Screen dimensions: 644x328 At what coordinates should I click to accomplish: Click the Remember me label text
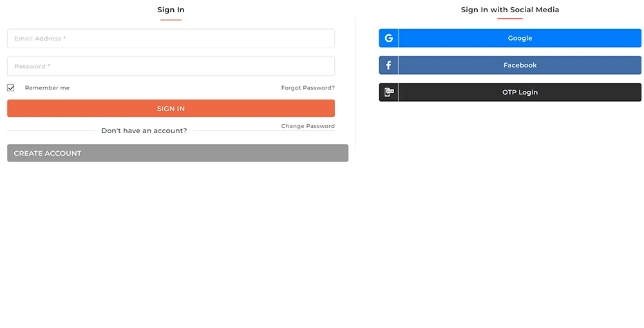tap(47, 87)
